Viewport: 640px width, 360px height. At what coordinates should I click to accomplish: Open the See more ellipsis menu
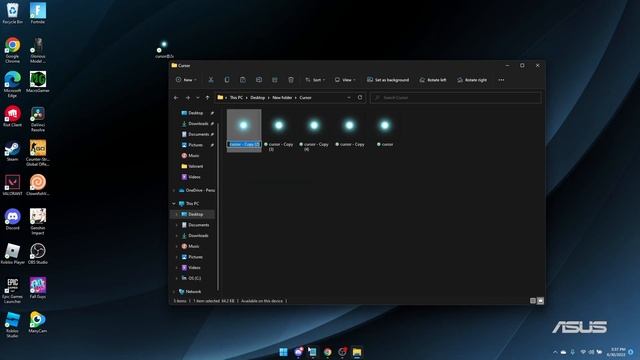pyautogui.click(x=501, y=80)
